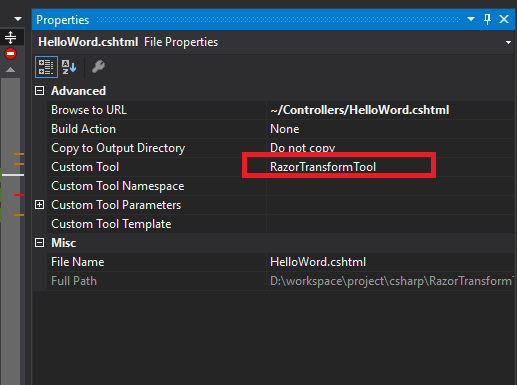This screenshot has height=385, width=517.
Task: Select Custom Tool Template property
Action: (x=111, y=224)
